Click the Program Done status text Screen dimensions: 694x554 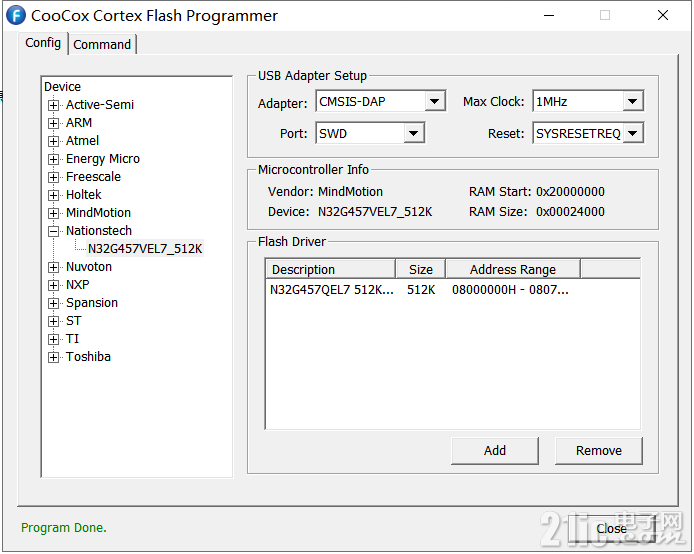[x=64, y=527]
